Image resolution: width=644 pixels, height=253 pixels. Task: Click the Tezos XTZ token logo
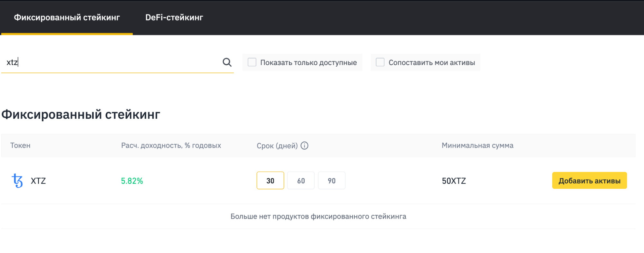tap(17, 181)
